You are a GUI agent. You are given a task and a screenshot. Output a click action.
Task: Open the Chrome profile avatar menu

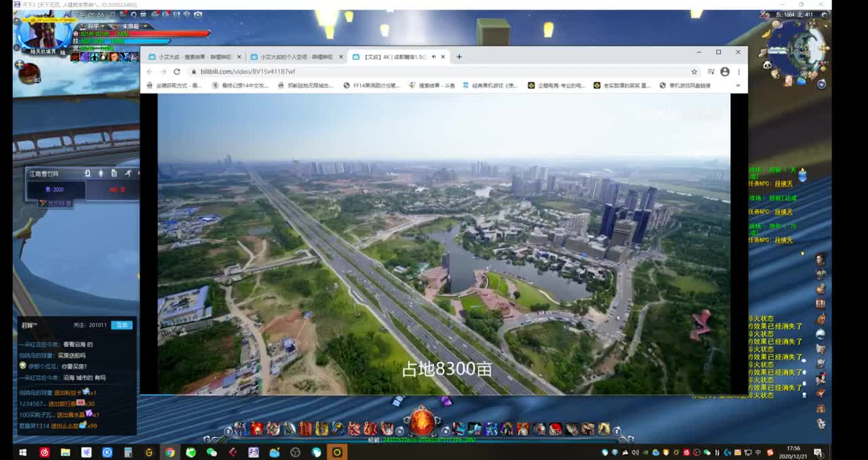coord(725,71)
